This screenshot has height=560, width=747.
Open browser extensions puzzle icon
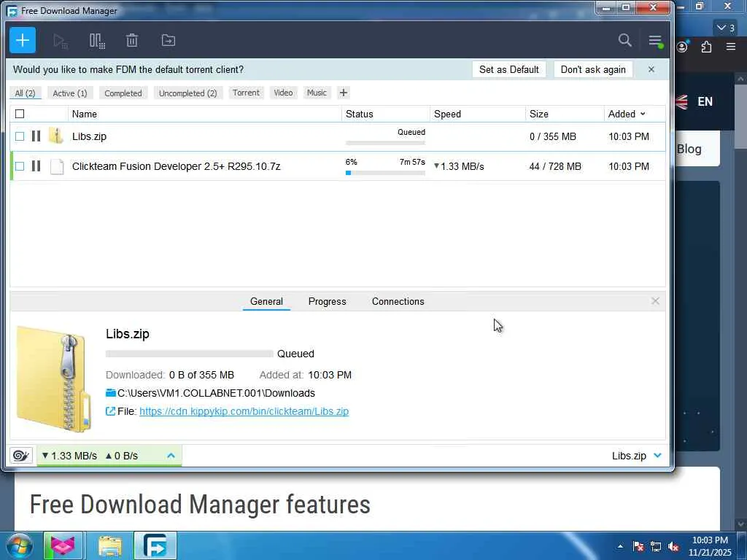click(706, 46)
